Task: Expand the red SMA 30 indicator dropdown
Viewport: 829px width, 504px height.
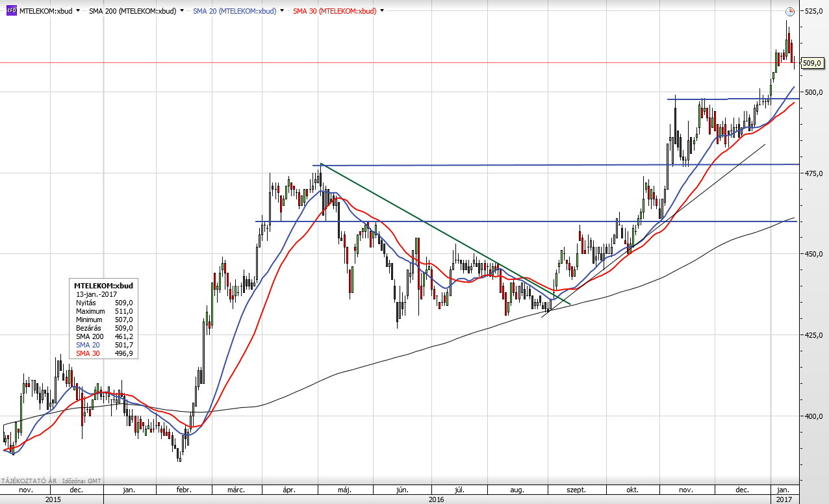Action: (x=381, y=11)
